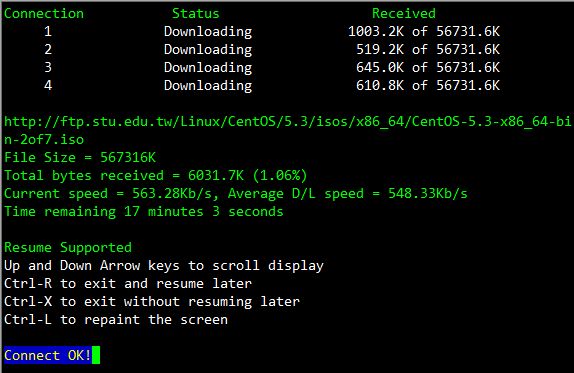
Task: Click 'Ctrl-R to exit and resume later'
Action: (128, 284)
